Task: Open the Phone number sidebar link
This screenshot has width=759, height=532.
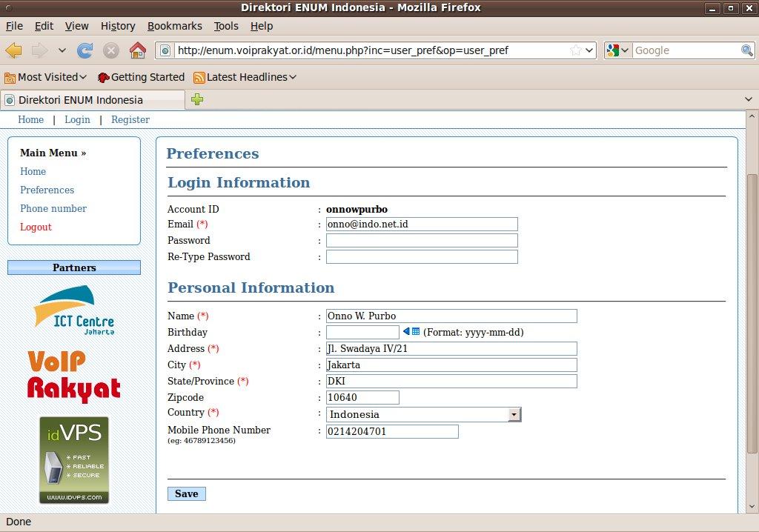Action: pos(53,208)
